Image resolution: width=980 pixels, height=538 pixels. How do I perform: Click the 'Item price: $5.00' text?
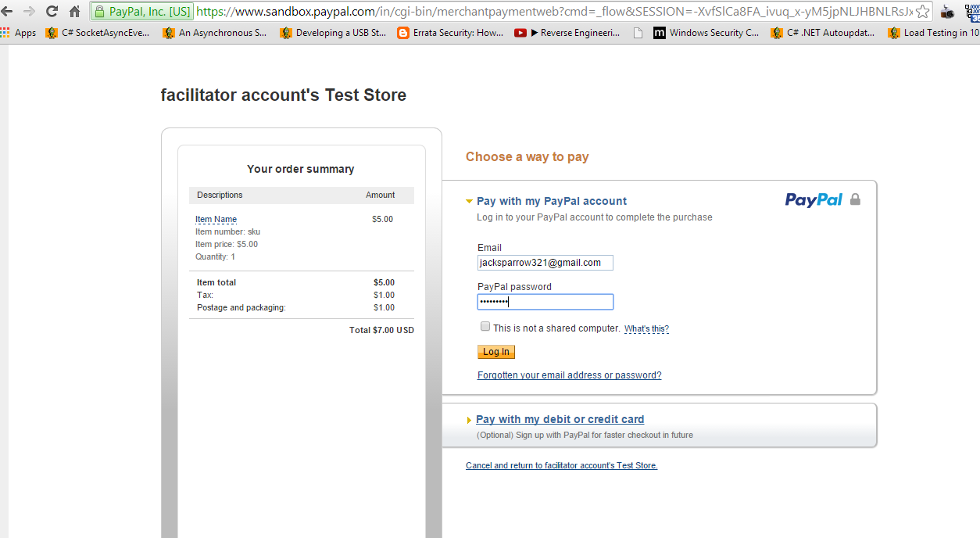227,244
